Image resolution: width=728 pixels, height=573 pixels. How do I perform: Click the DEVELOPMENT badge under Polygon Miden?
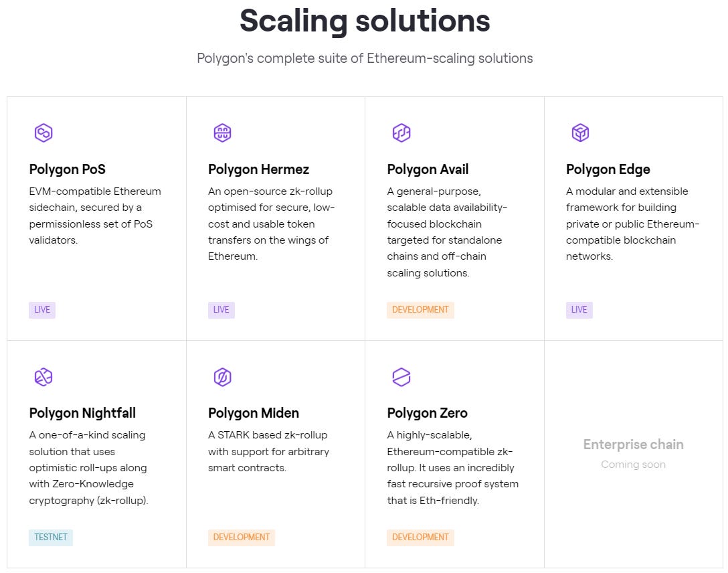(x=242, y=538)
